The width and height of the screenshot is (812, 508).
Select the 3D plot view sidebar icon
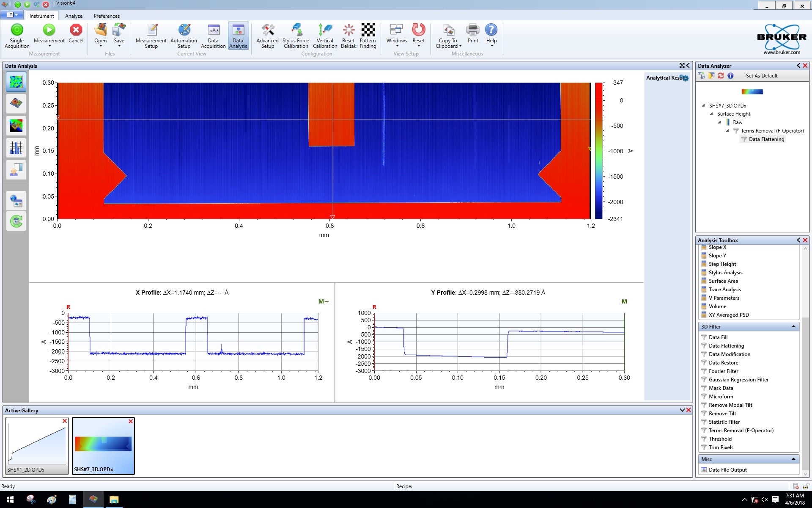[x=16, y=104]
